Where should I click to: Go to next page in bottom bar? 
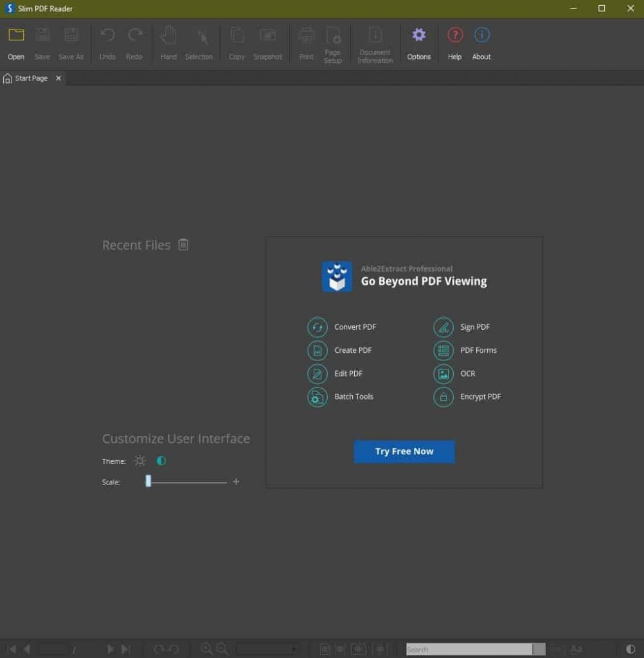(x=111, y=649)
